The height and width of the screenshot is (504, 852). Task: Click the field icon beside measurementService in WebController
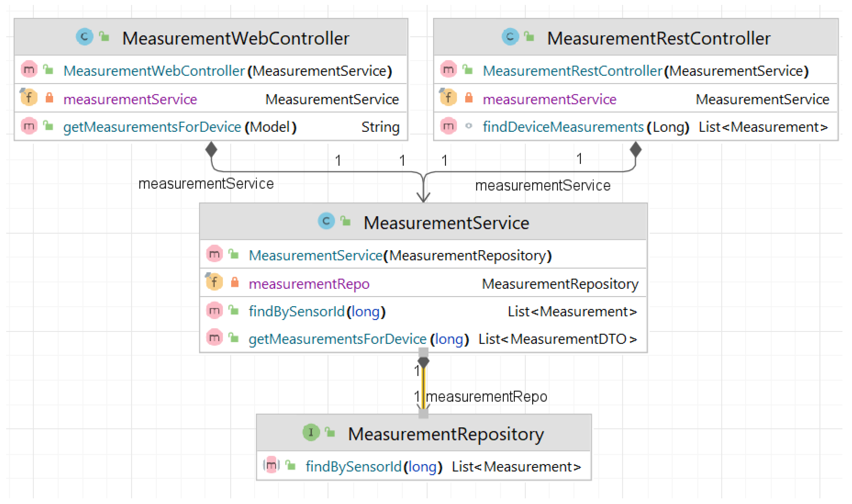click(29, 98)
